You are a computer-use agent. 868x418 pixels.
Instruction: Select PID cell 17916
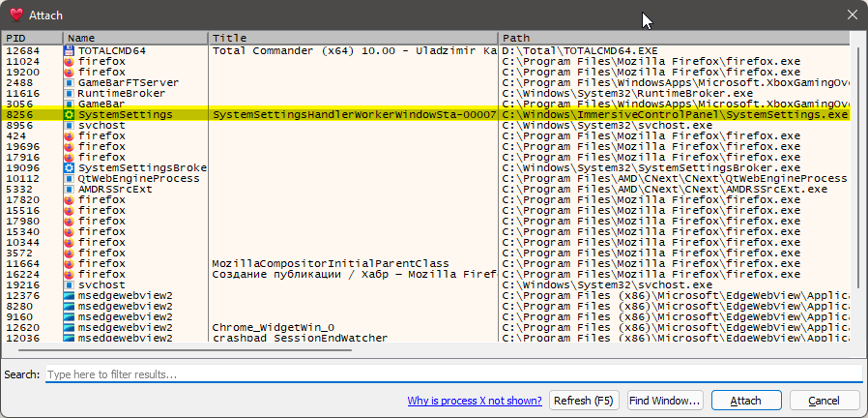point(22,157)
